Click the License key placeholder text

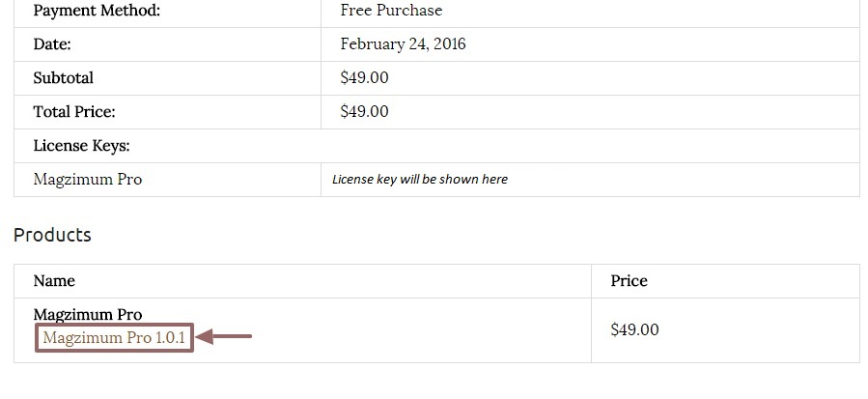coord(420,179)
